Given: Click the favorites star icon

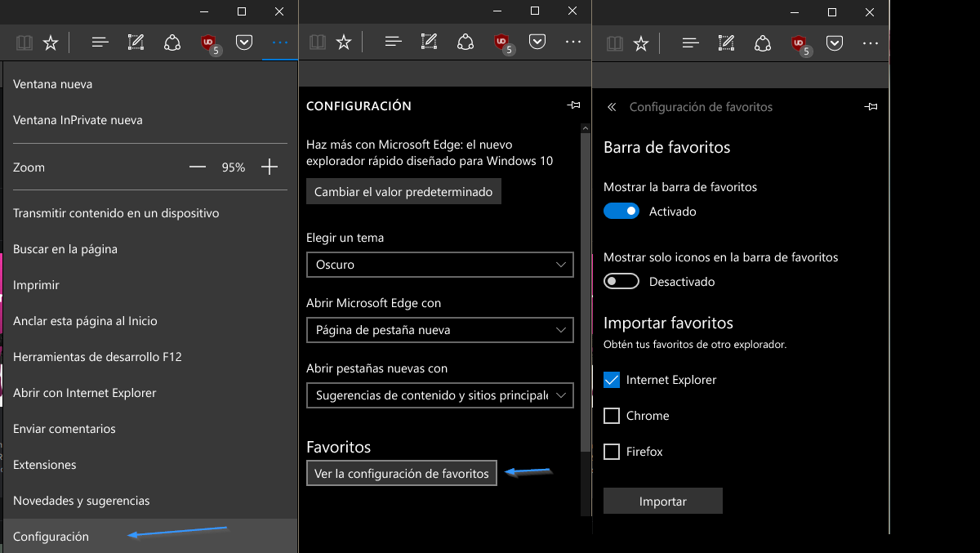Looking at the screenshot, I should [x=51, y=42].
